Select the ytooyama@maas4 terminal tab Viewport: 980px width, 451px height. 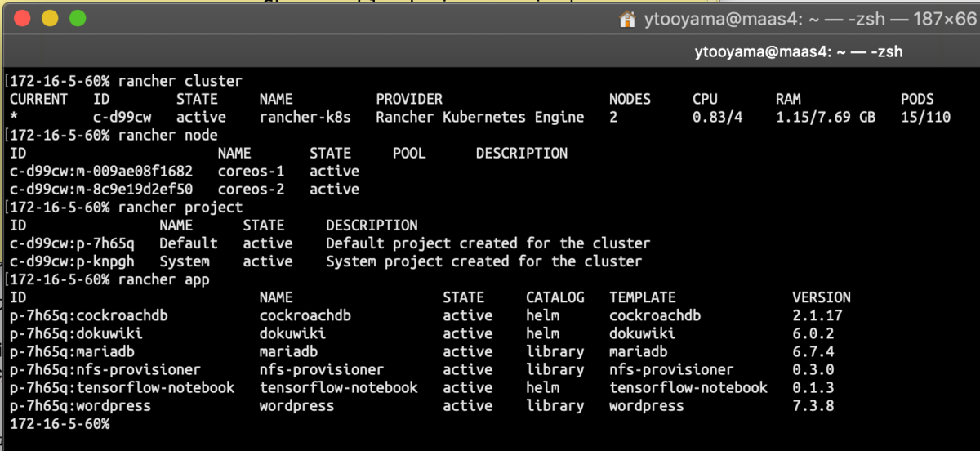pos(799,51)
